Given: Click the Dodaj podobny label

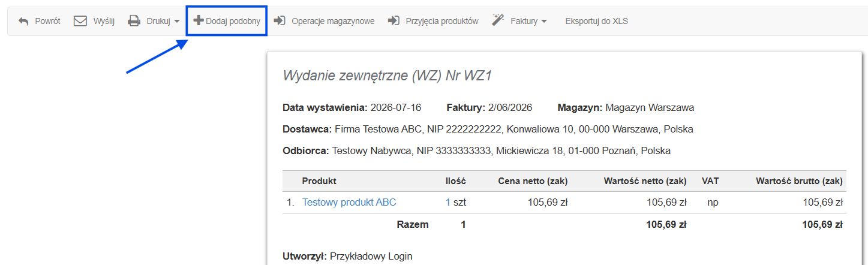Looking at the screenshot, I should 233,21.
